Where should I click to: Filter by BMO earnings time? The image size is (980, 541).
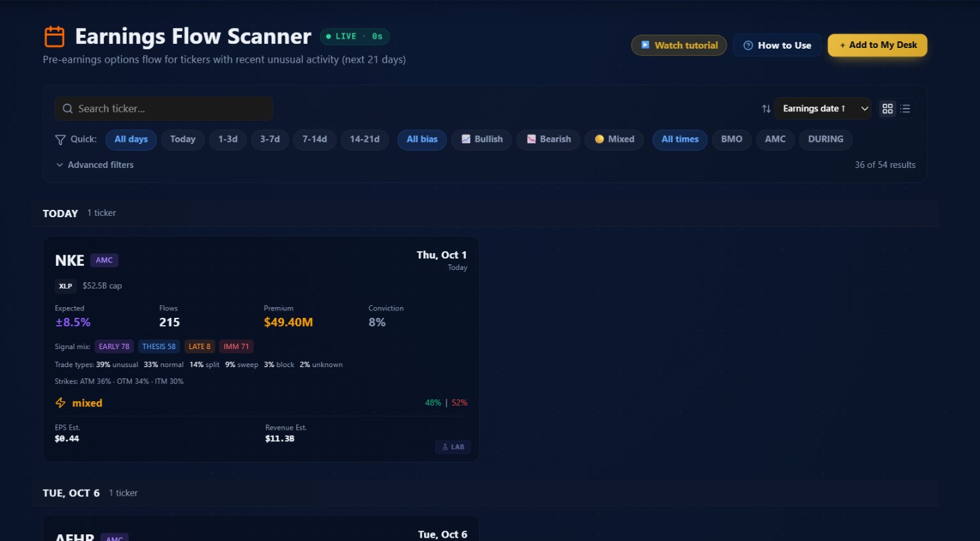[x=731, y=139]
